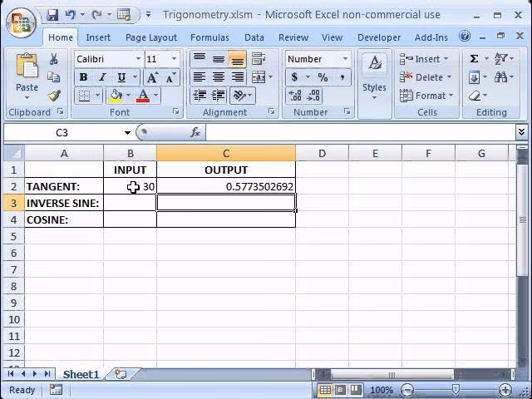This screenshot has width=532, height=399.
Task: Activate the Format Painter brush
Action: click(54, 96)
